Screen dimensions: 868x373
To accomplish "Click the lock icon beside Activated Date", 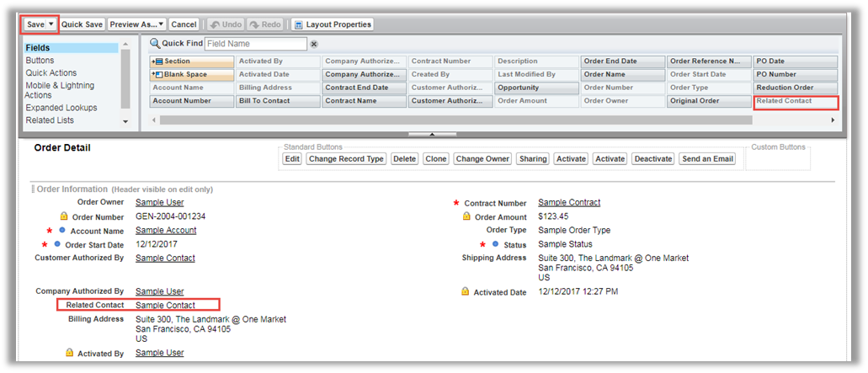I will 465,291.
